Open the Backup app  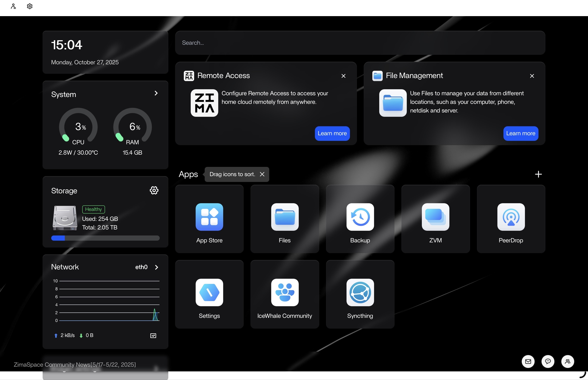coord(360,217)
